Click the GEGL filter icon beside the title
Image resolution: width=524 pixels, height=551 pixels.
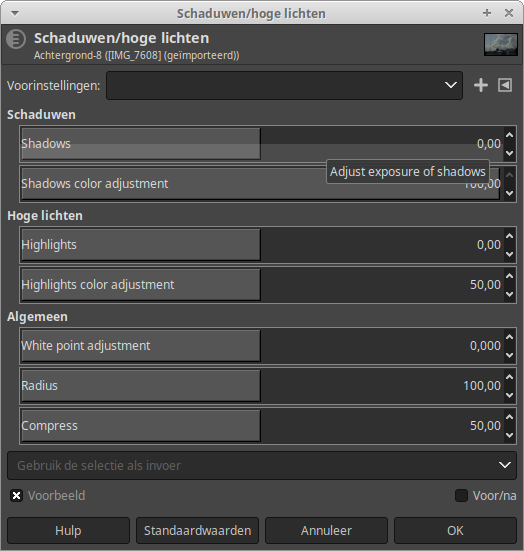(x=16, y=39)
